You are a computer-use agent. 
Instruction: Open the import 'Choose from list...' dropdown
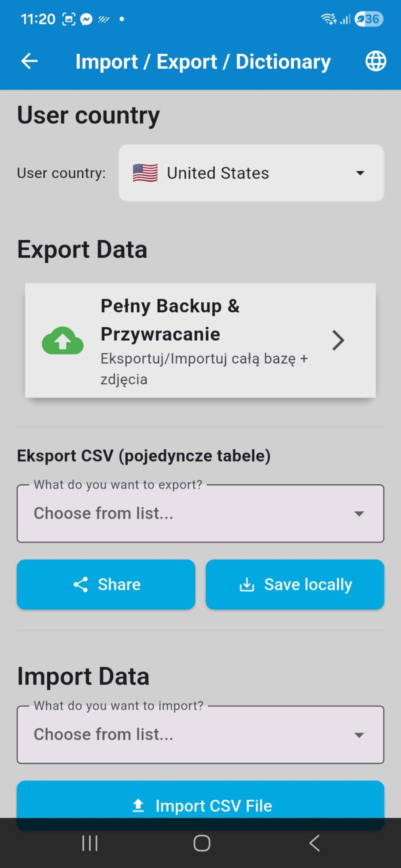point(200,735)
